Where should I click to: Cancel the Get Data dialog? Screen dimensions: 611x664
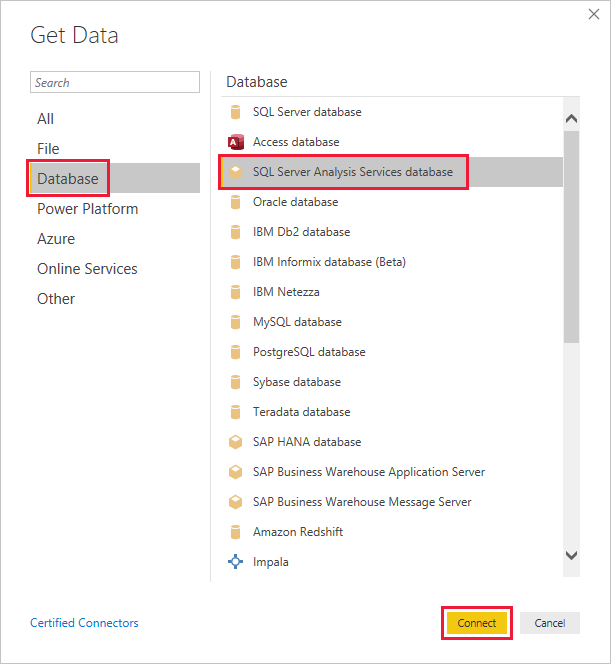549,623
